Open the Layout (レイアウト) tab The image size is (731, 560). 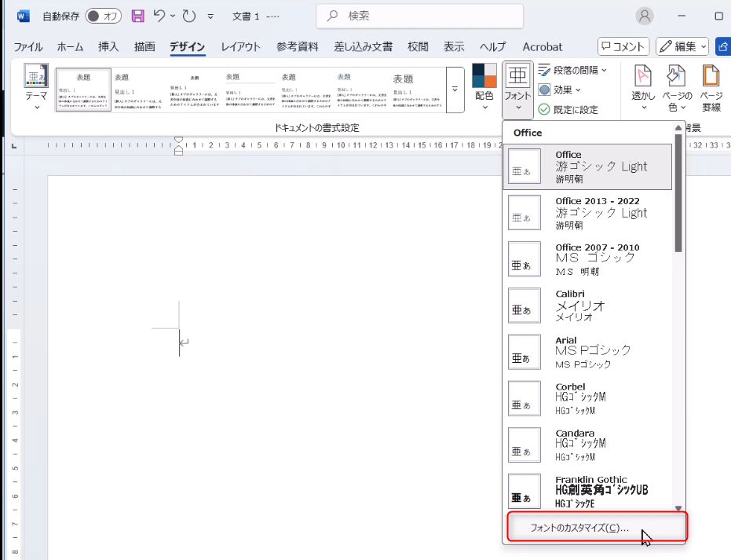[x=241, y=46]
